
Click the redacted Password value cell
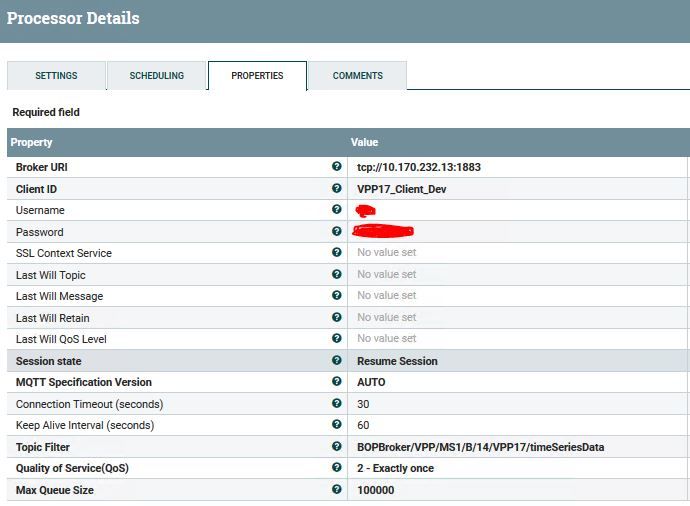click(517, 232)
